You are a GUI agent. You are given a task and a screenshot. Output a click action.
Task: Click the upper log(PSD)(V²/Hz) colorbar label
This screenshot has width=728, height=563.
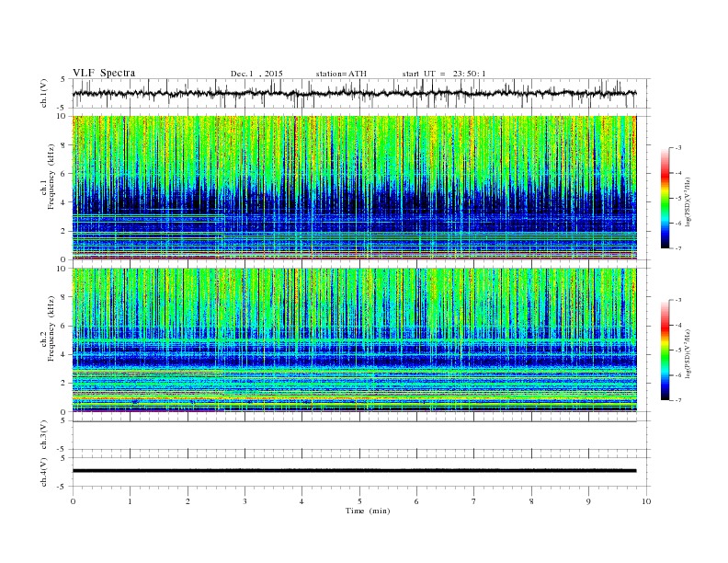tap(688, 202)
